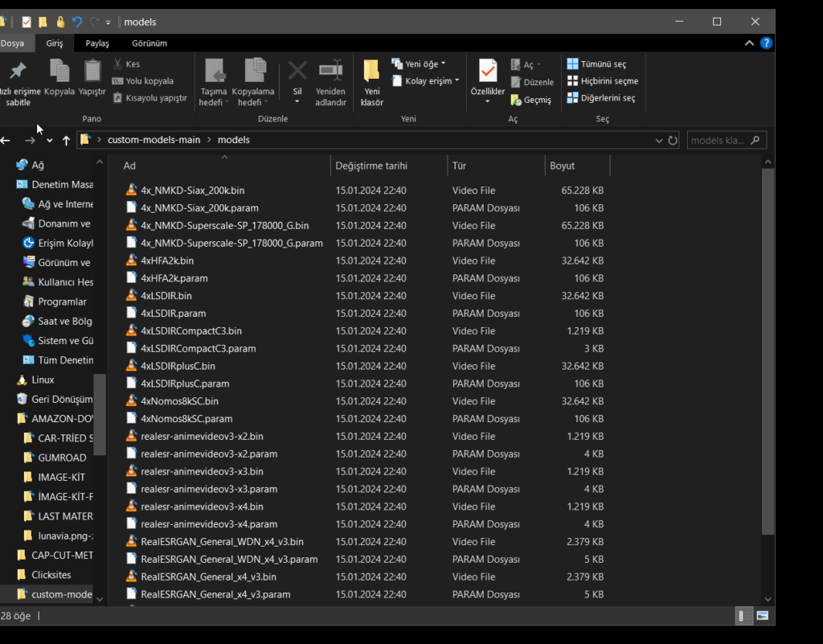The height and width of the screenshot is (644, 823).
Task: Click the Sil delete X icon
Action: [297, 70]
